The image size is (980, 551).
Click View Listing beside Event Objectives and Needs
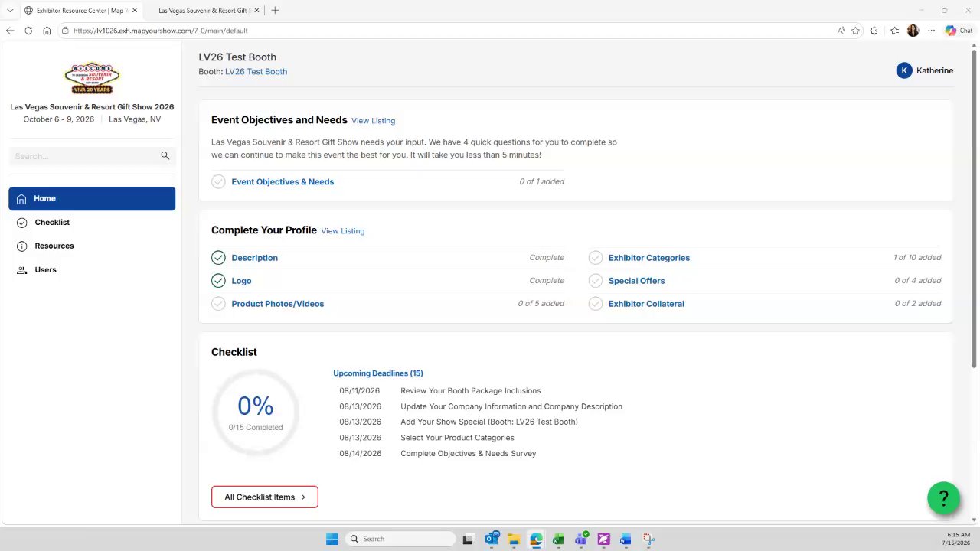coord(373,121)
